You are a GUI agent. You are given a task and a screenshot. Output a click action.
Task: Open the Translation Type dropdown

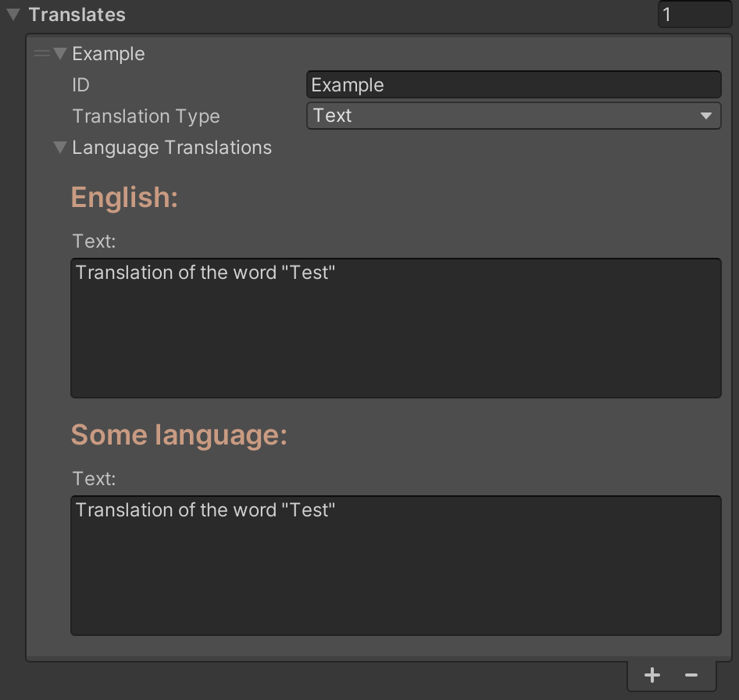coord(500,116)
